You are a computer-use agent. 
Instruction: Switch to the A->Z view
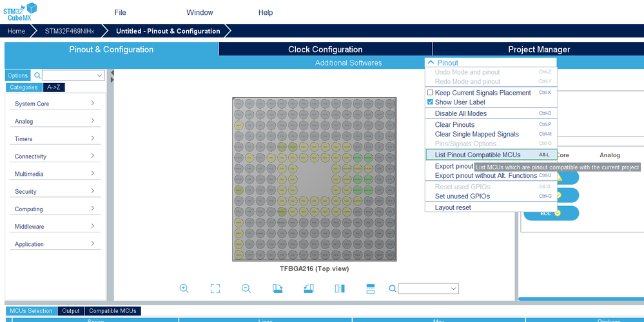point(54,88)
